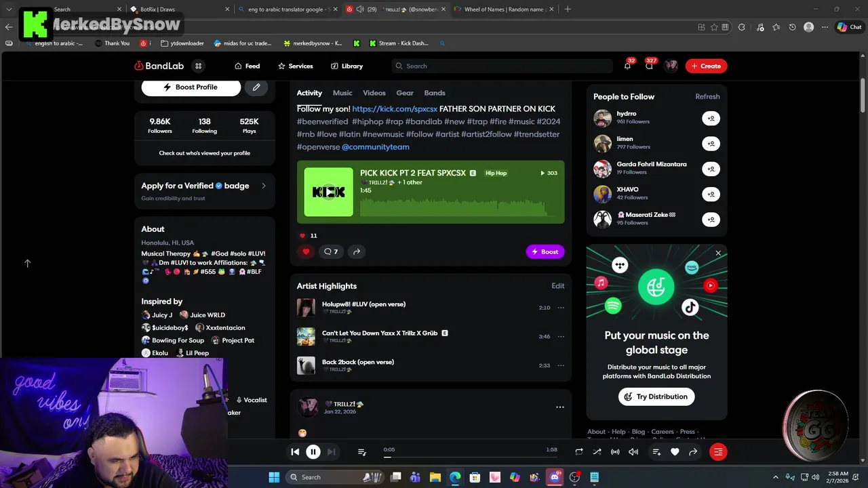Switch to Wheel of Names browser tab
868x488 pixels.
[x=502, y=9]
